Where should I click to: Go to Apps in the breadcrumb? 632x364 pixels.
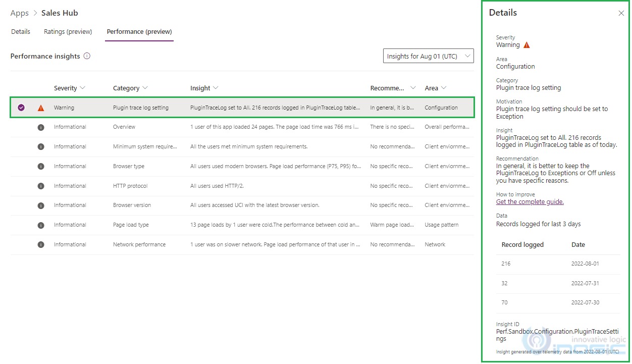20,13
